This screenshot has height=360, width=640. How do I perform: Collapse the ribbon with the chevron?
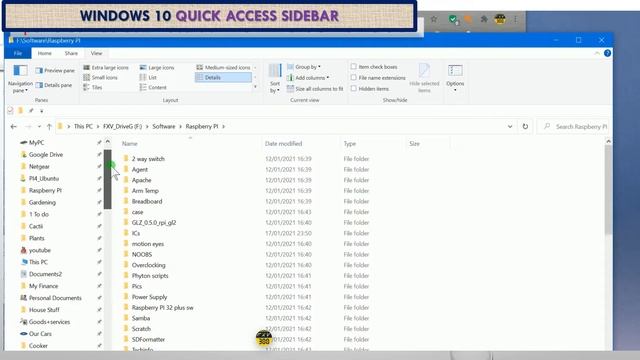tap(597, 53)
